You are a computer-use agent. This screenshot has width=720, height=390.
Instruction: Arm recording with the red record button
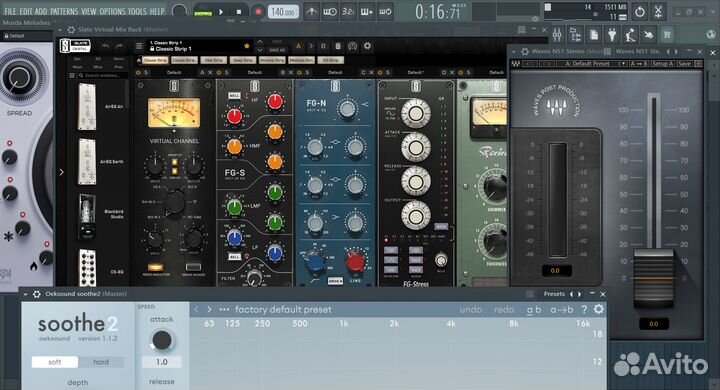coord(258,12)
